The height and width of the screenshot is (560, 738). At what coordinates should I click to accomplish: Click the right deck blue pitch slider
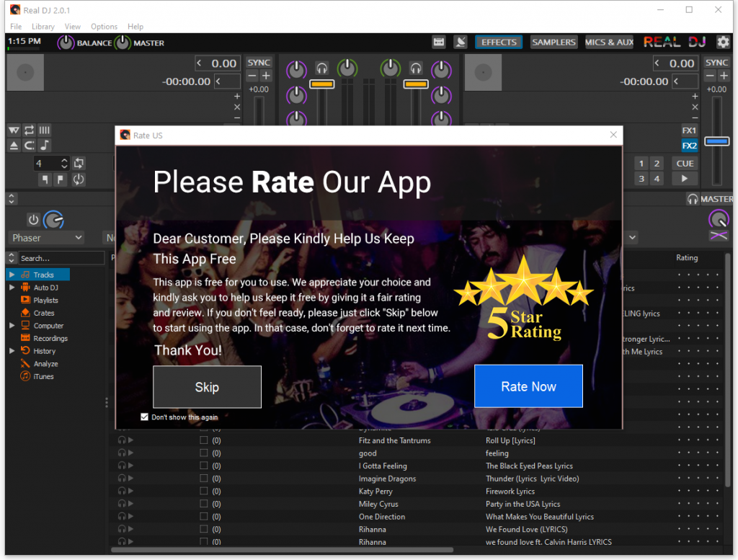coord(716,141)
